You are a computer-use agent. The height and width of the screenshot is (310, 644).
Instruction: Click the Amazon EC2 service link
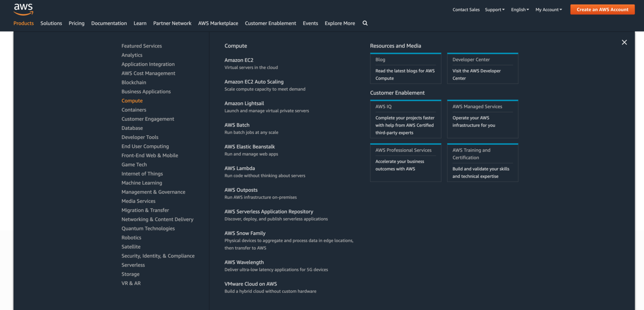coord(239,60)
